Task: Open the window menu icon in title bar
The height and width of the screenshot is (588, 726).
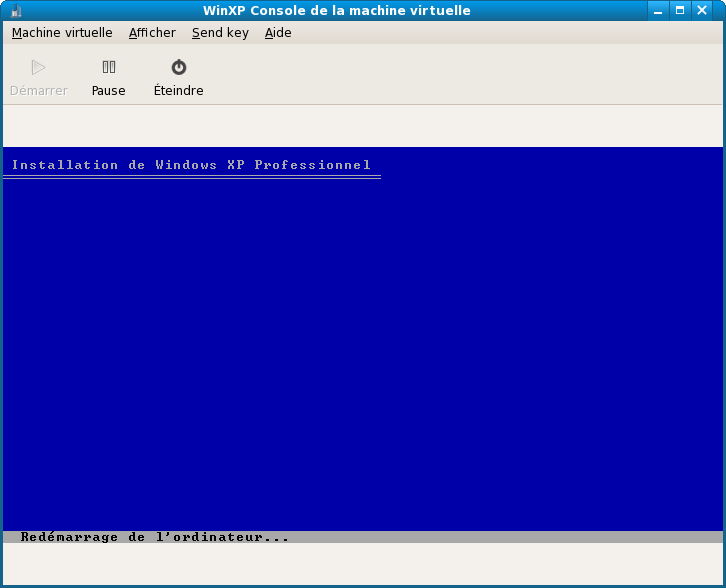Action: (14, 11)
